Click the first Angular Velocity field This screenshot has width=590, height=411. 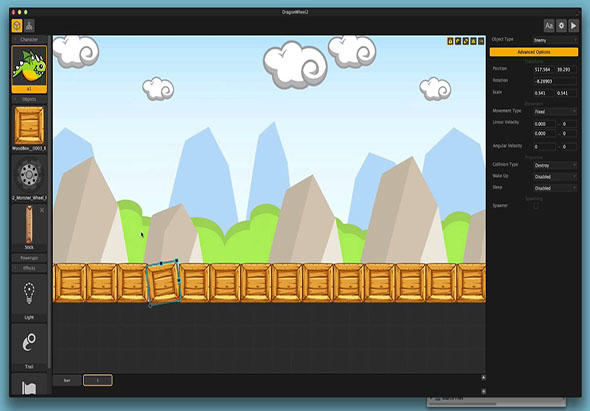(544, 147)
